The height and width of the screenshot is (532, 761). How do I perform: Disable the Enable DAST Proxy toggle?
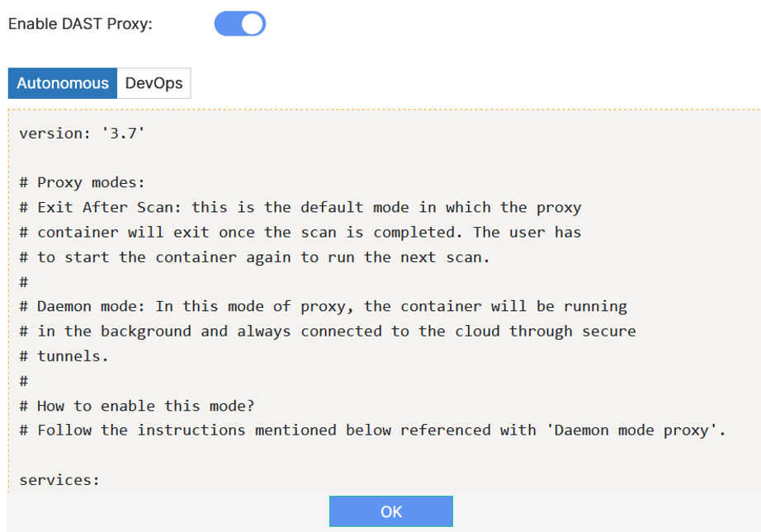240,24
